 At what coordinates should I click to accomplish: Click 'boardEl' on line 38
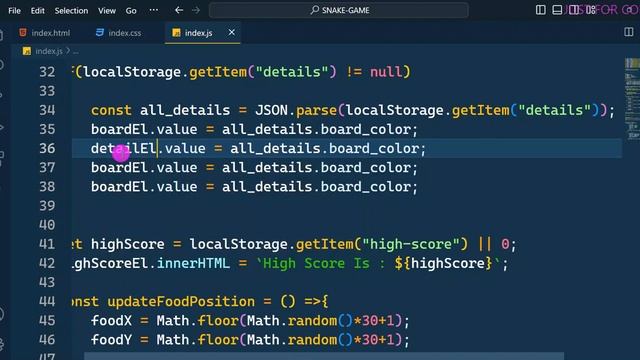click(x=119, y=187)
